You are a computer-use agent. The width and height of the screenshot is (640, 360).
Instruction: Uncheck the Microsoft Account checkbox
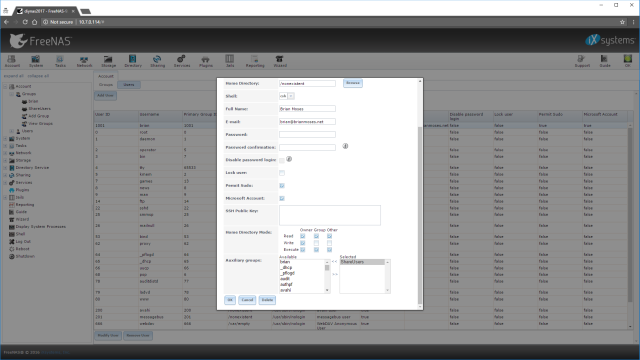pyautogui.click(x=282, y=198)
